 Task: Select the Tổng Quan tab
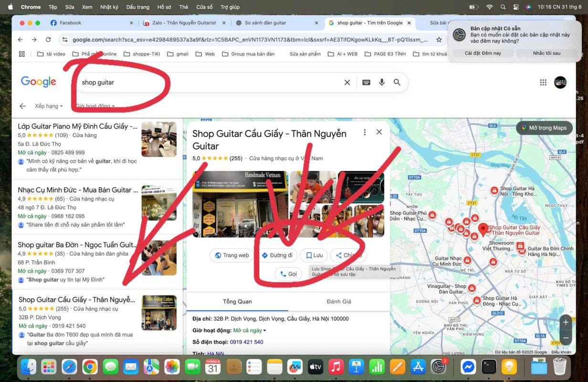237,301
